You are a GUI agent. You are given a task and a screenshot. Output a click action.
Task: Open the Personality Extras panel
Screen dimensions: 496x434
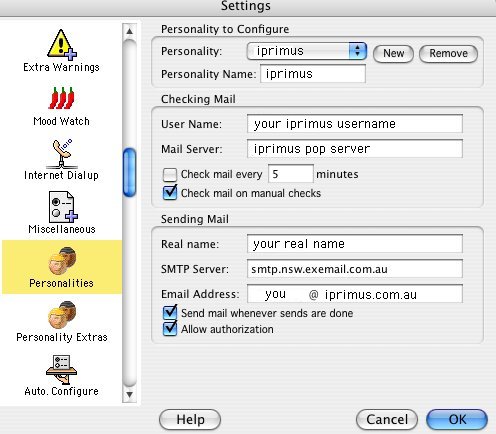[x=62, y=315]
